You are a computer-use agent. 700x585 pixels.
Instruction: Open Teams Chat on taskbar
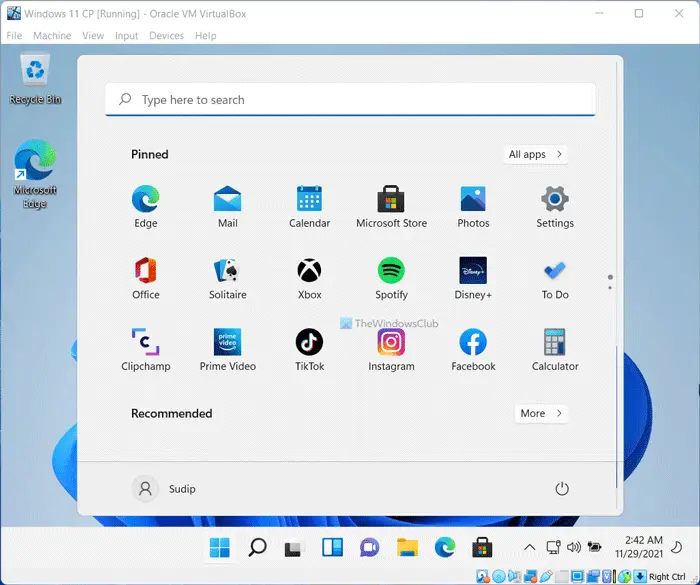370,547
